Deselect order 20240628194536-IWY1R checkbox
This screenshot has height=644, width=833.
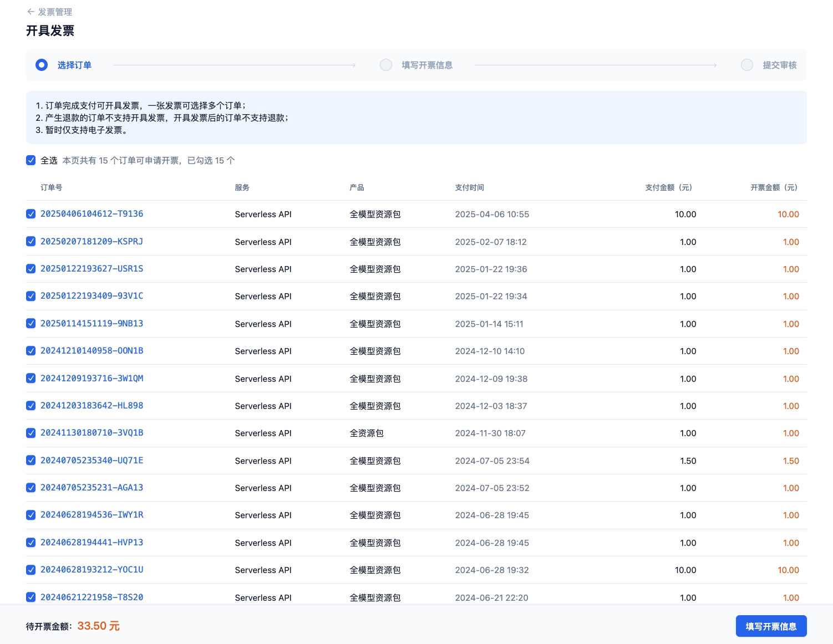[31, 515]
